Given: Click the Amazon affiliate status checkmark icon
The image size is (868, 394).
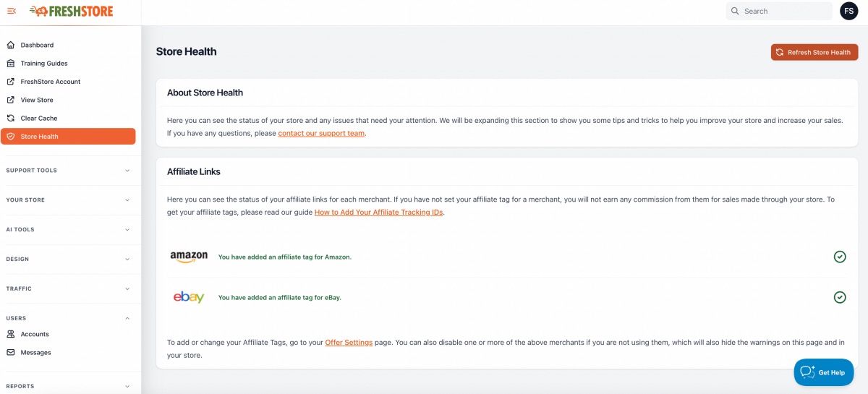Looking at the screenshot, I should point(840,257).
